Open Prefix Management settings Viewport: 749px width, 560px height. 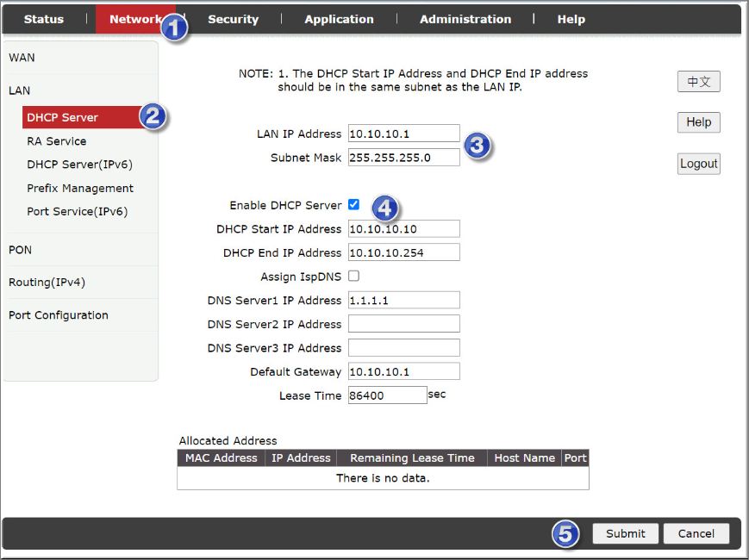coord(79,188)
